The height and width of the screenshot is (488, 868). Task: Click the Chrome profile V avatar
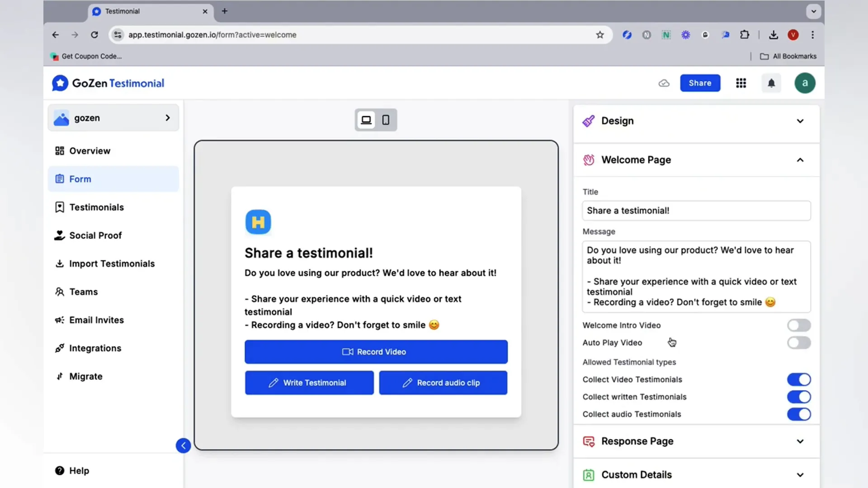793,35
